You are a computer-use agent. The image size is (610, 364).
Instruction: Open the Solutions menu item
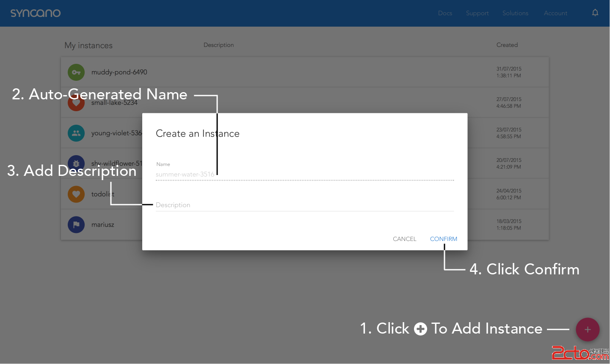(x=515, y=13)
